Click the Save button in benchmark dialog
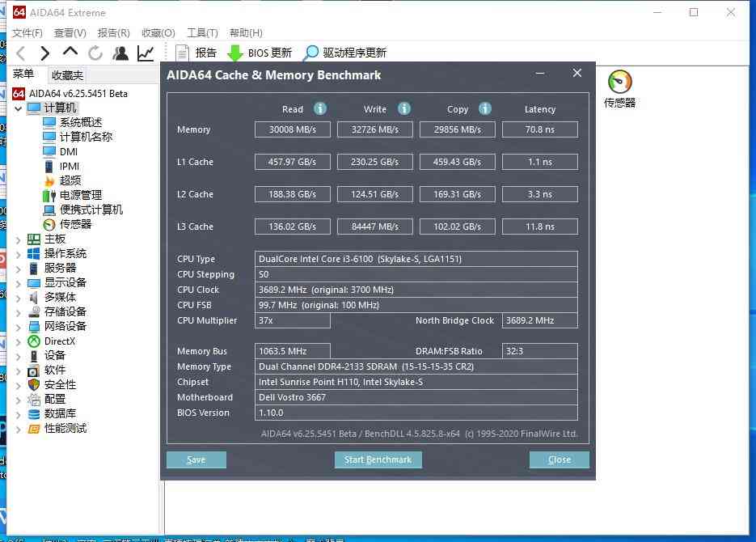Viewport: 756px width, 542px height. [196, 459]
